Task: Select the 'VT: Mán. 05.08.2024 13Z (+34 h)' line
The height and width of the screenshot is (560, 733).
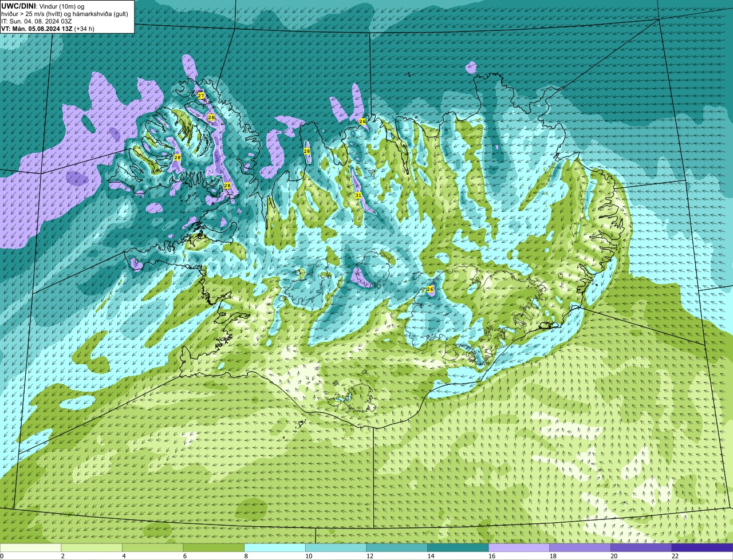Action: (x=48, y=28)
